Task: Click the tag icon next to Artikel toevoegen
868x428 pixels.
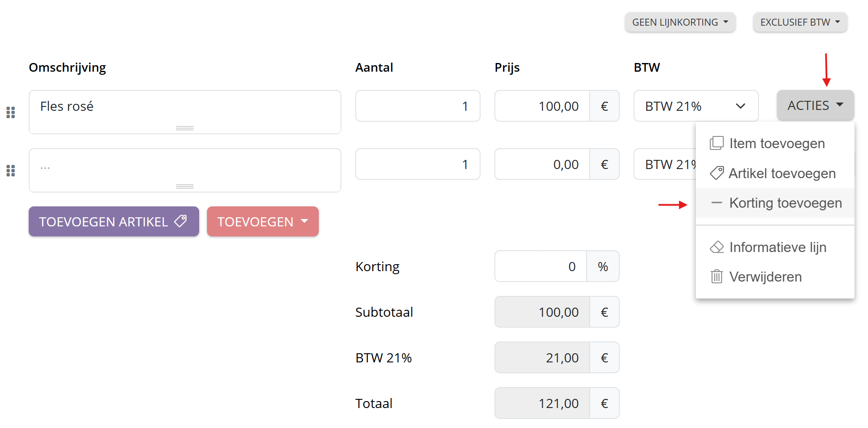Action: coord(716,173)
